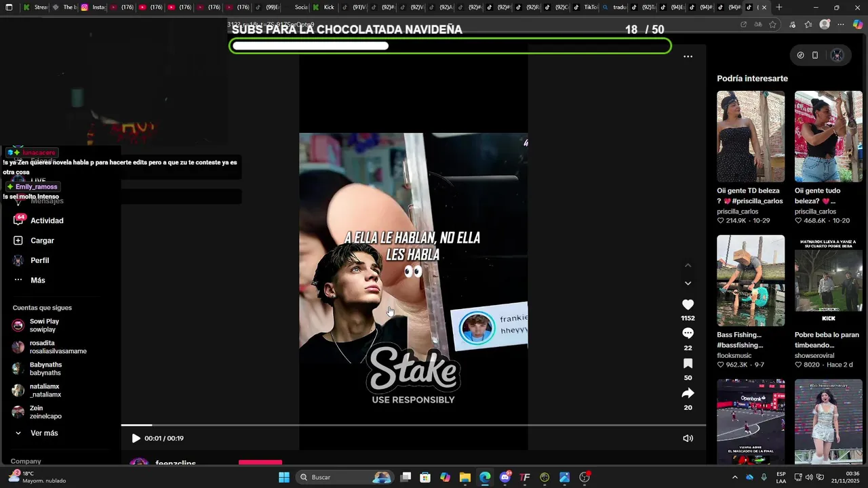Click the TikTok coins icon top right
868x488 pixels.
pyautogui.click(x=800, y=56)
